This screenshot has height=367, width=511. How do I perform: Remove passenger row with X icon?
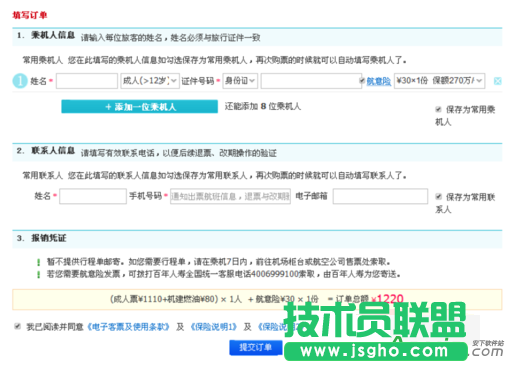point(497,81)
